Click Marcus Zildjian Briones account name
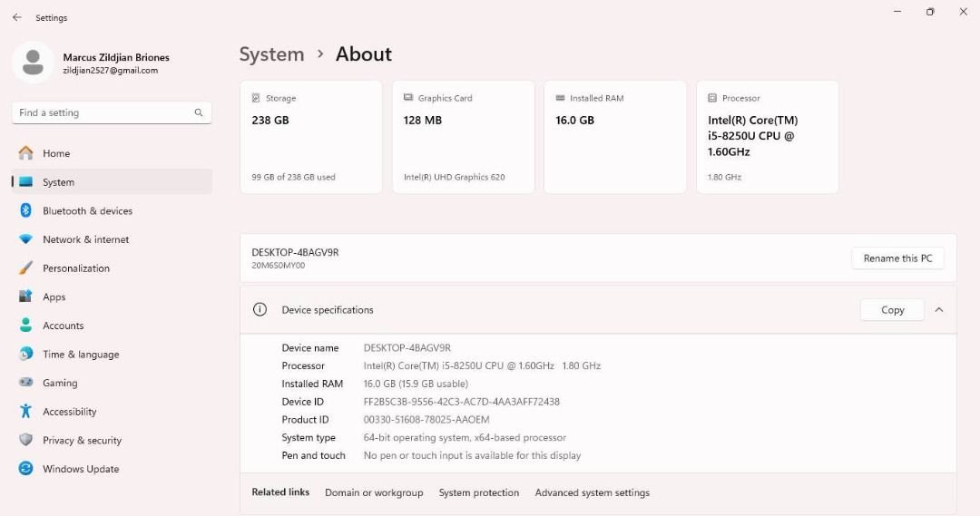Screen dimensions: 980x516 click(x=116, y=57)
